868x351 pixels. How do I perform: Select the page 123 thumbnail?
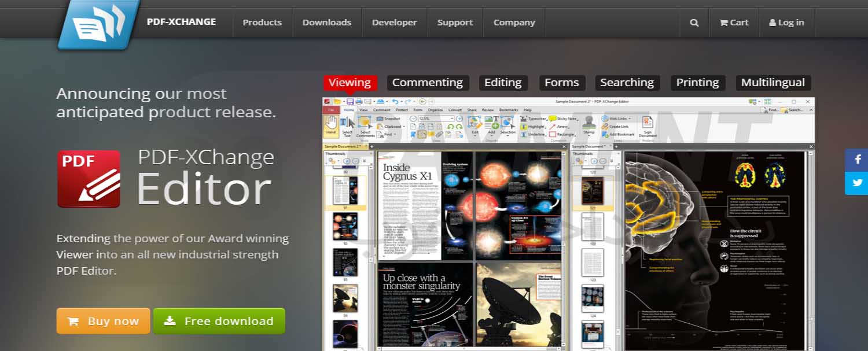point(593,263)
